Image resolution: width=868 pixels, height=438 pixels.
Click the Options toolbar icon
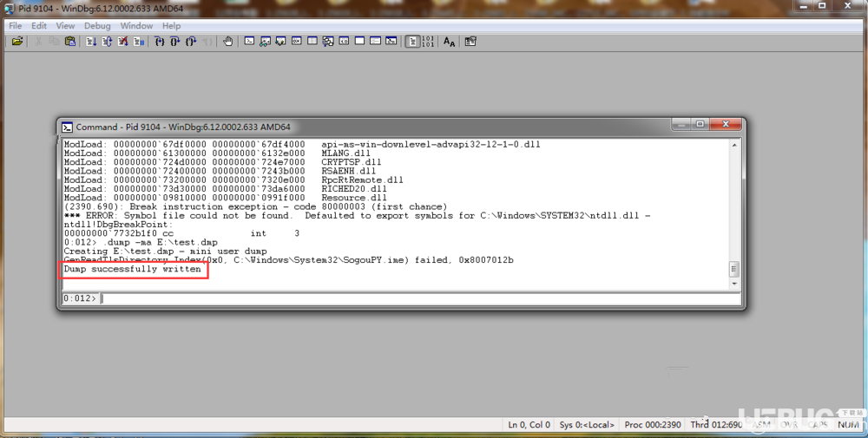coord(470,42)
